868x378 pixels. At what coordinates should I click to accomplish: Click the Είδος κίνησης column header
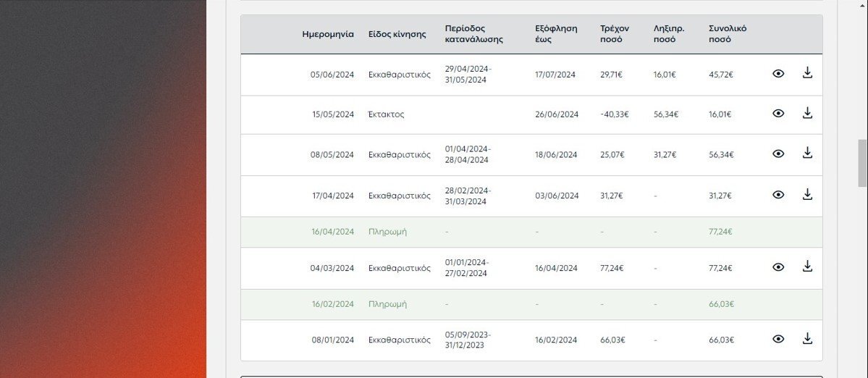click(x=397, y=34)
